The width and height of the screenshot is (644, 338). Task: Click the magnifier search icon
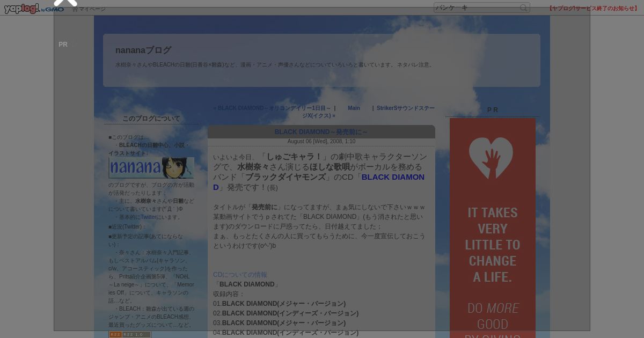pyautogui.click(x=524, y=8)
